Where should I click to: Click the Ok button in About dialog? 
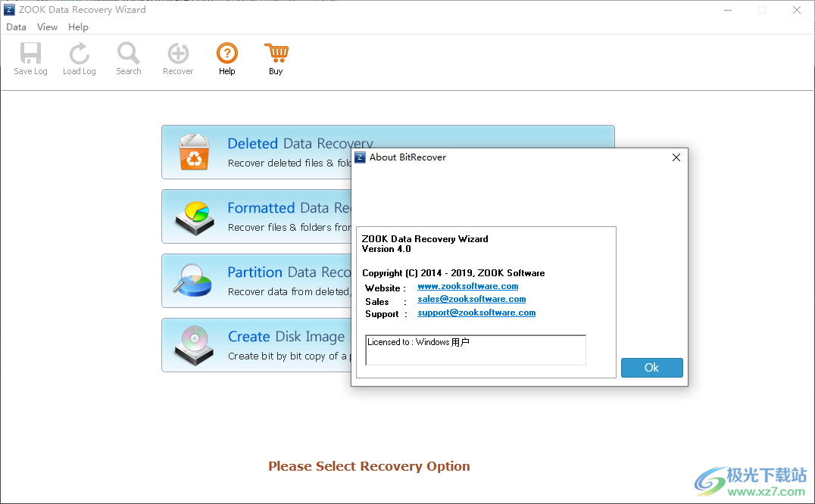(x=651, y=367)
